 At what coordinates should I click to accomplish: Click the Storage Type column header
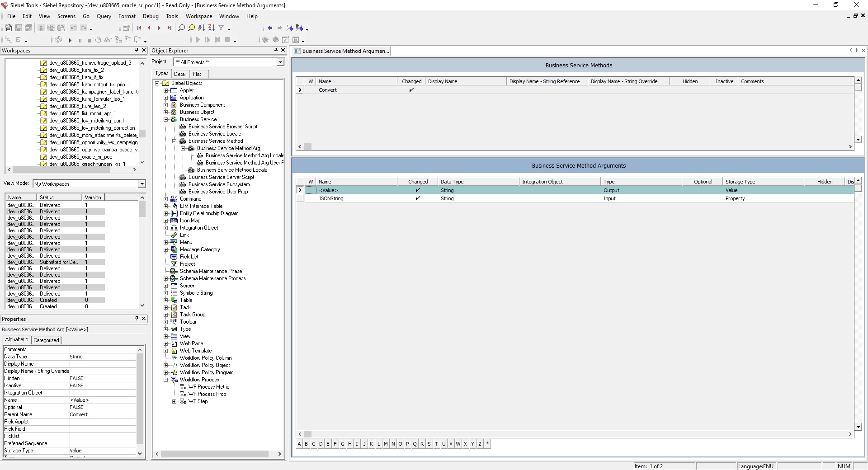click(x=763, y=182)
